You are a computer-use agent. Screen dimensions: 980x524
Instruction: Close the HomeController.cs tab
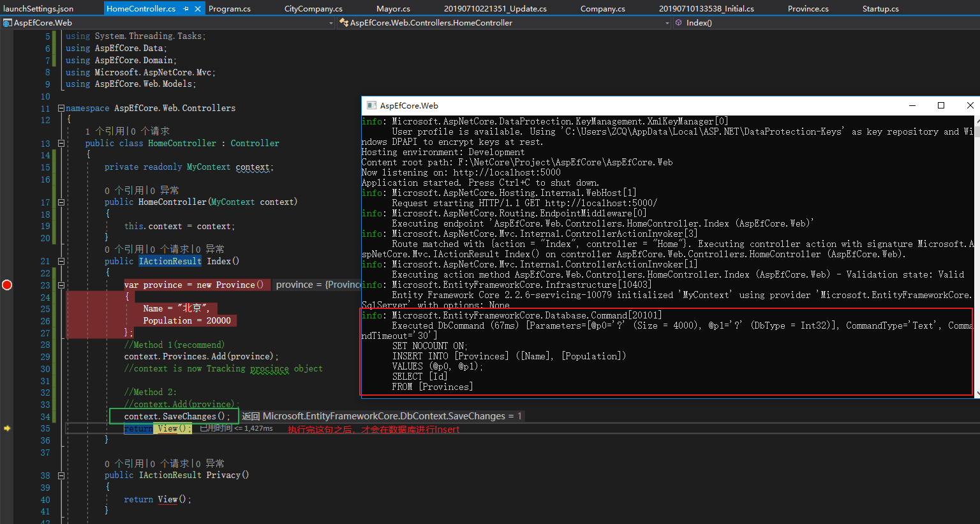coord(198,9)
